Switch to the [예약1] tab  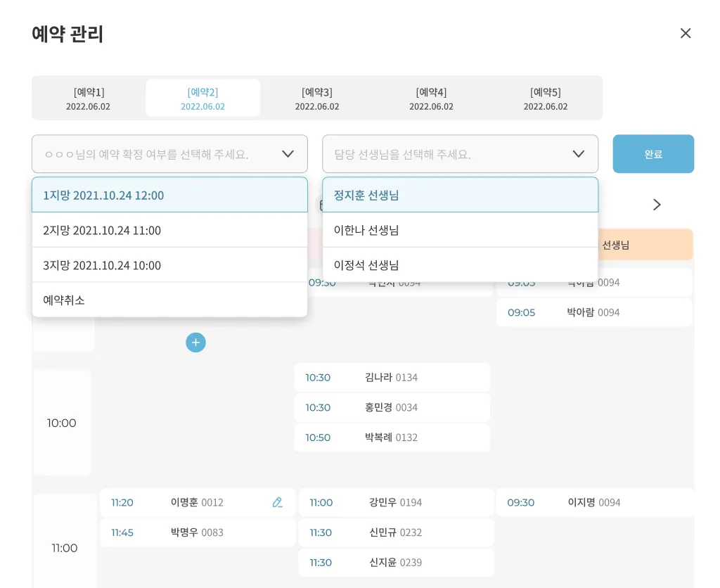89,98
